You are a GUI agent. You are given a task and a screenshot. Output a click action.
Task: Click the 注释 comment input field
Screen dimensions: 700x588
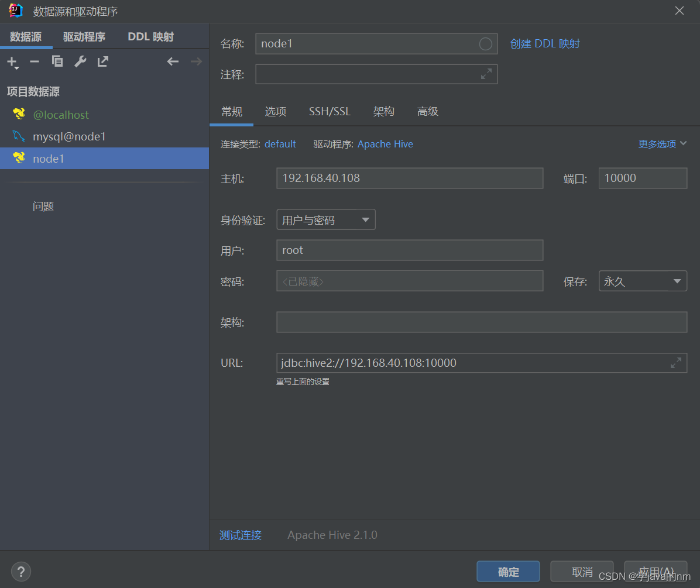(x=376, y=74)
